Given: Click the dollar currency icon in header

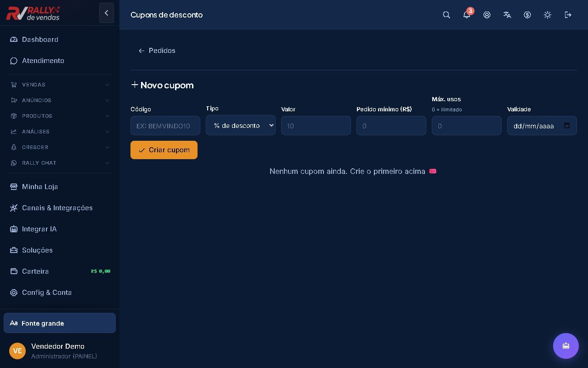Looking at the screenshot, I should tap(527, 15).
